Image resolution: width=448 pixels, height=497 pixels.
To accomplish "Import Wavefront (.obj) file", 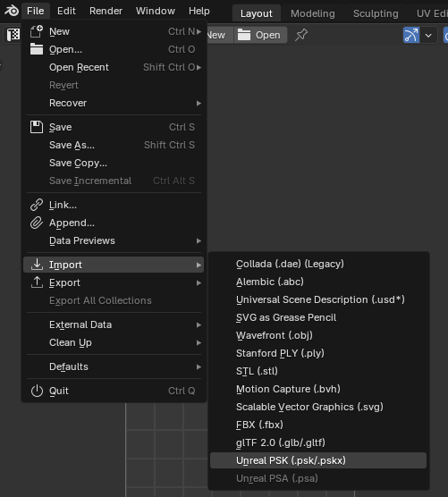I will pyautogui.click(x=318, y=335).
